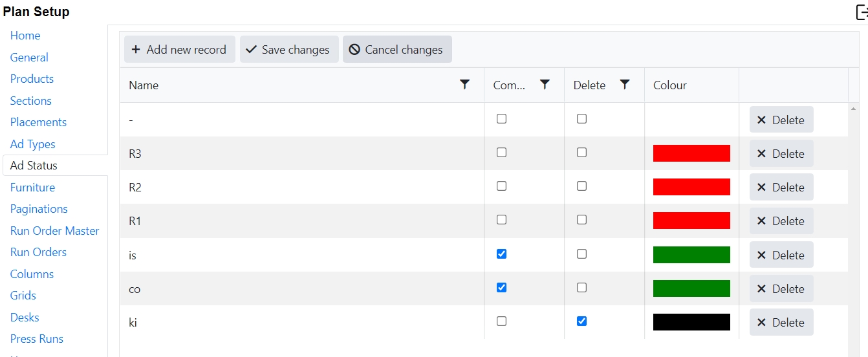Open the Furniture link
Image resolution: width=868 pixels, height=357 pixels.
[x=32, y=188]
